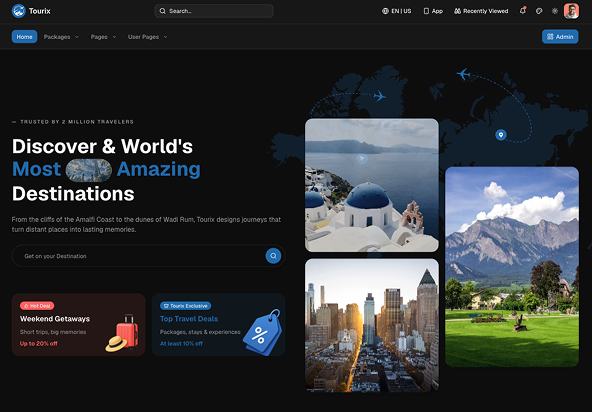This screenshot has height=412, width=592.
Task: Open the Recently Viewed list
Action: click(x=481, y=11)
